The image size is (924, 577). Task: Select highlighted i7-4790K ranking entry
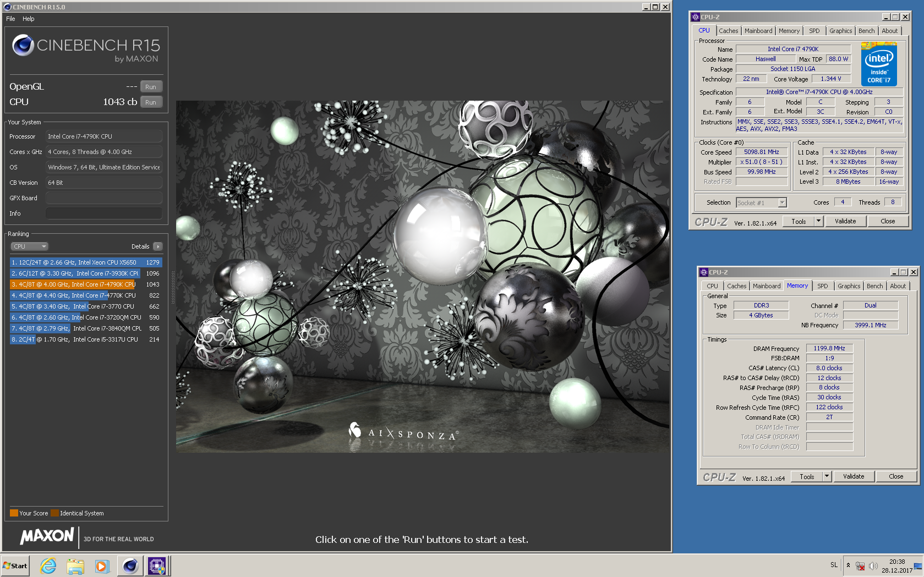click(86, 284)
